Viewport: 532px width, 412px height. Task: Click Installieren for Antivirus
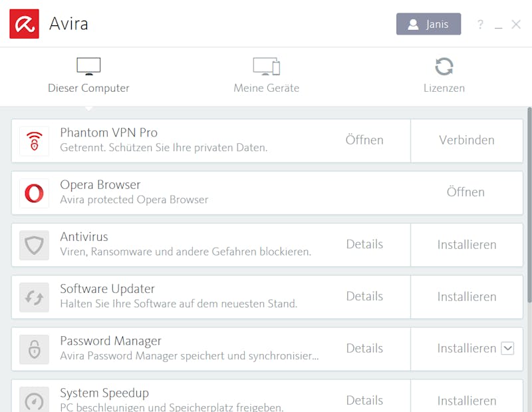pos(467,245)
